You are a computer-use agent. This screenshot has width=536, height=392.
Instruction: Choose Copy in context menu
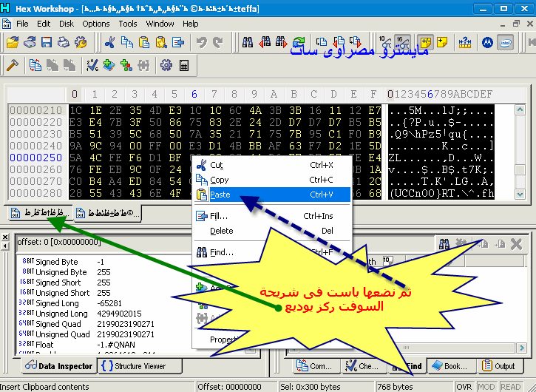[272, 180]
